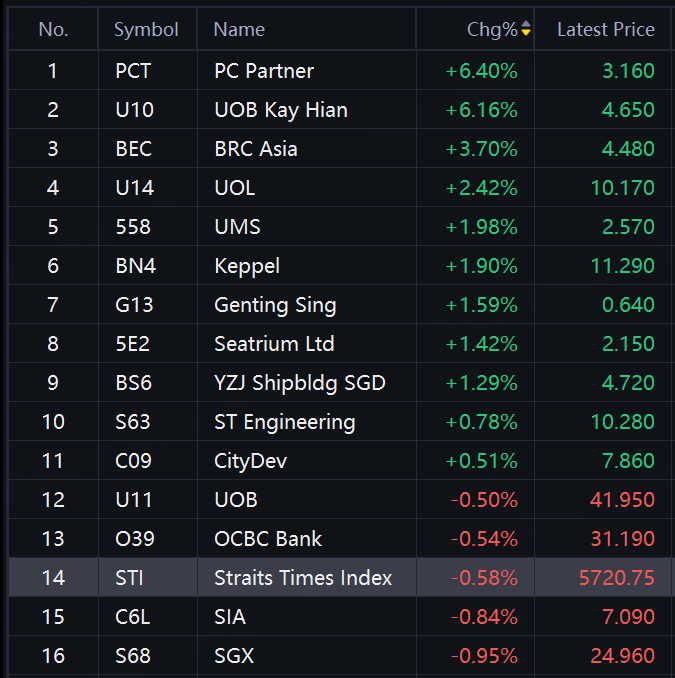Open ST Engineering stock row
The width and height of the screenshot is (675, 678).
point(340,422)
